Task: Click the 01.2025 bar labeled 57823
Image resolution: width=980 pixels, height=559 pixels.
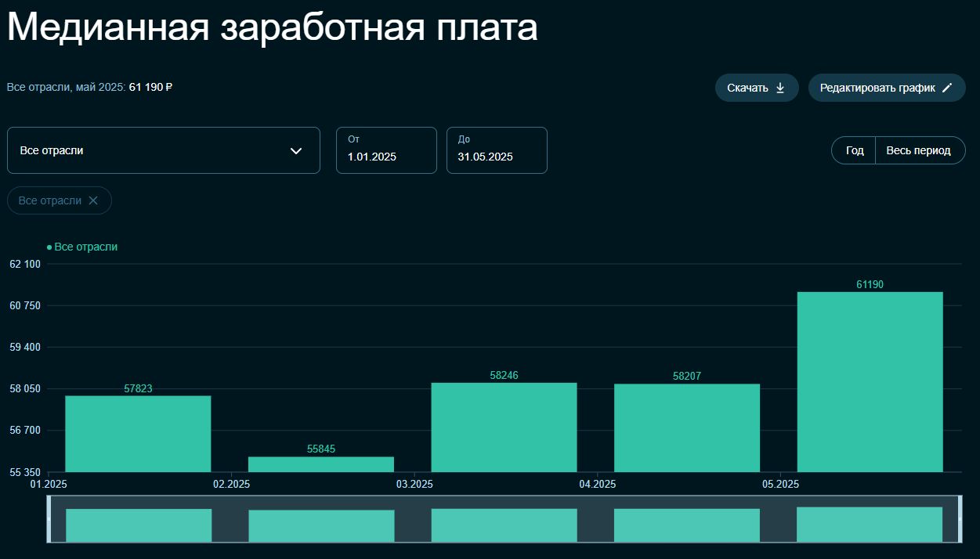Action: tap(138, 434)
